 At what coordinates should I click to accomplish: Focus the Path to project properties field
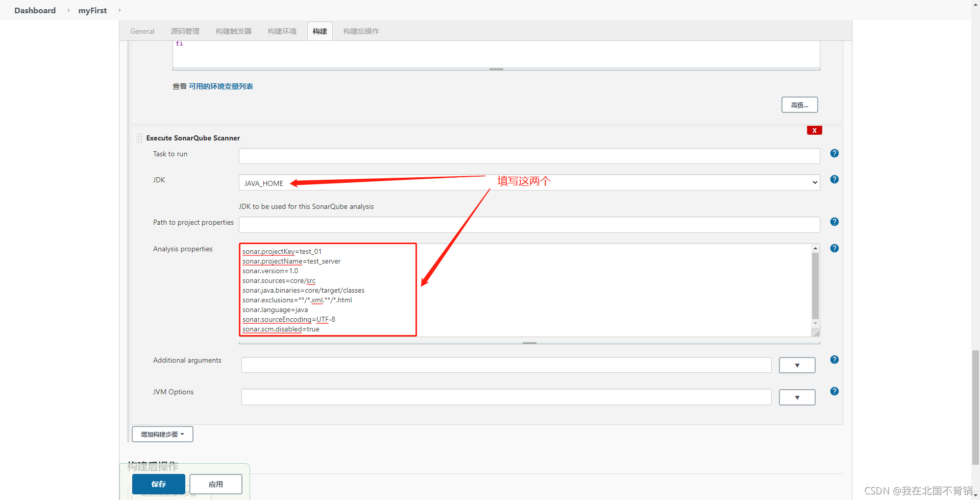click(529, 225)
